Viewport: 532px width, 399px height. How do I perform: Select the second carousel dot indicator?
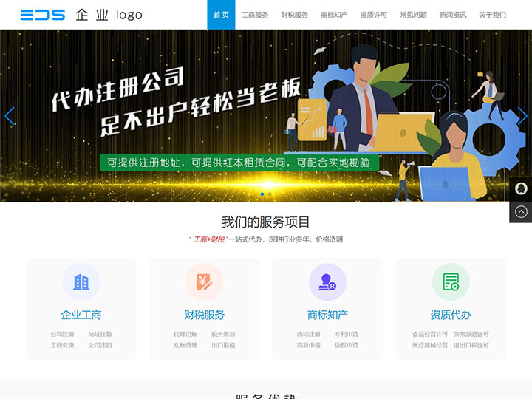pos(270,194)
